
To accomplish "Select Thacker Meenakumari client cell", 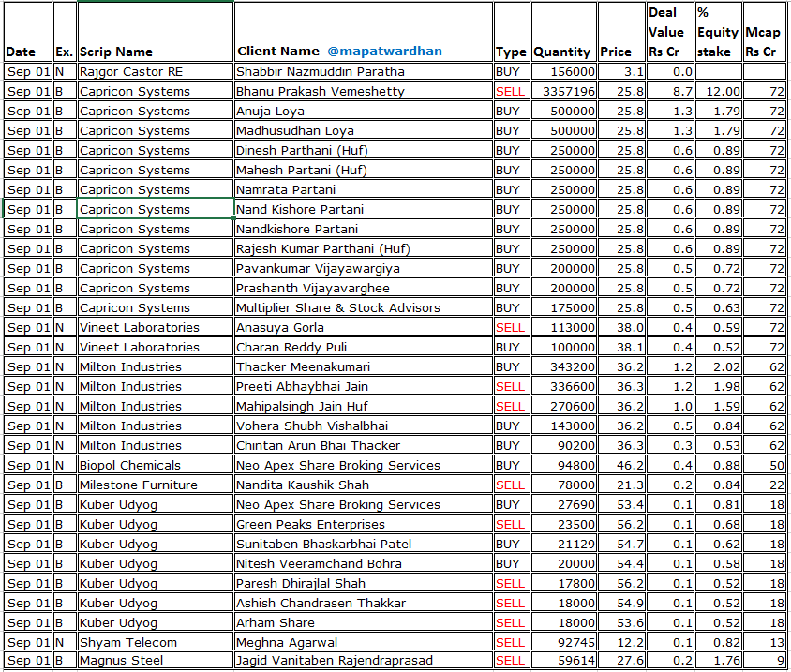I will [364, 366].
